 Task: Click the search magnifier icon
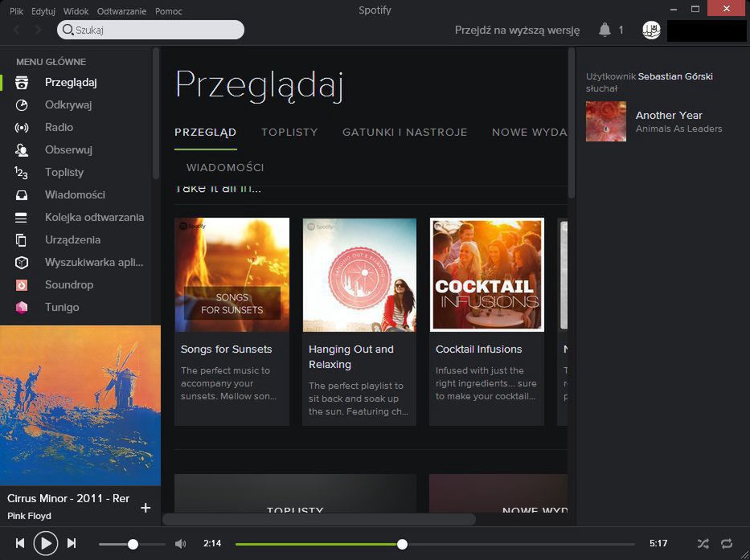[68, 30]
